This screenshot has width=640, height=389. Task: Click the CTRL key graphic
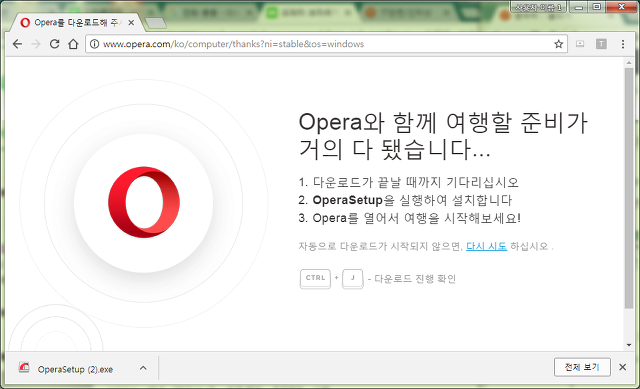tap(315, 278)
